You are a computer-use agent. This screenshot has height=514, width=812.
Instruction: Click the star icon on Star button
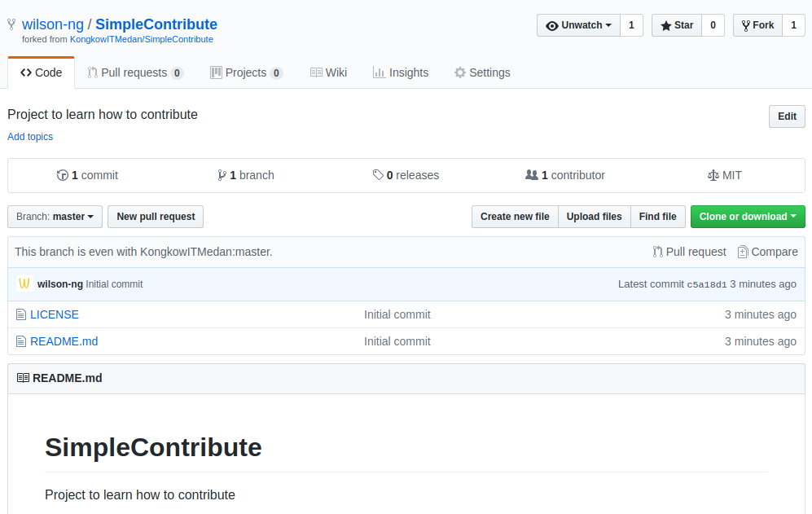tap(666, 25)
